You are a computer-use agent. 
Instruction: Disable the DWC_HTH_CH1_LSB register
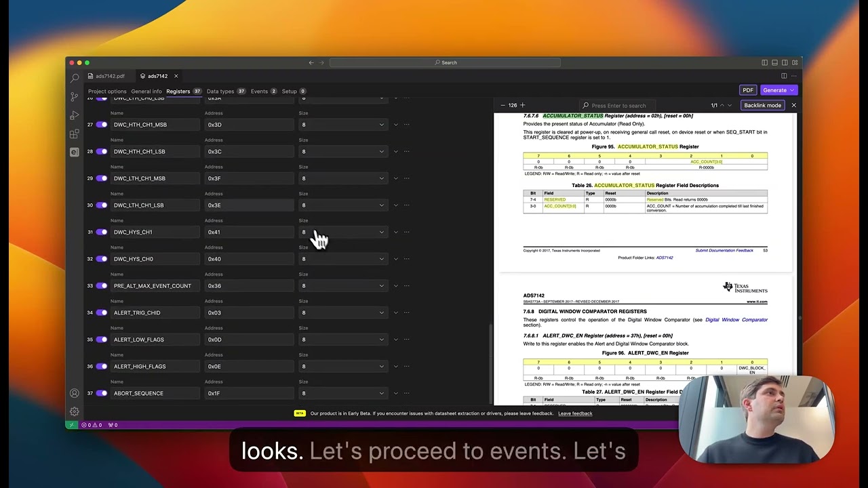[102, 151]
